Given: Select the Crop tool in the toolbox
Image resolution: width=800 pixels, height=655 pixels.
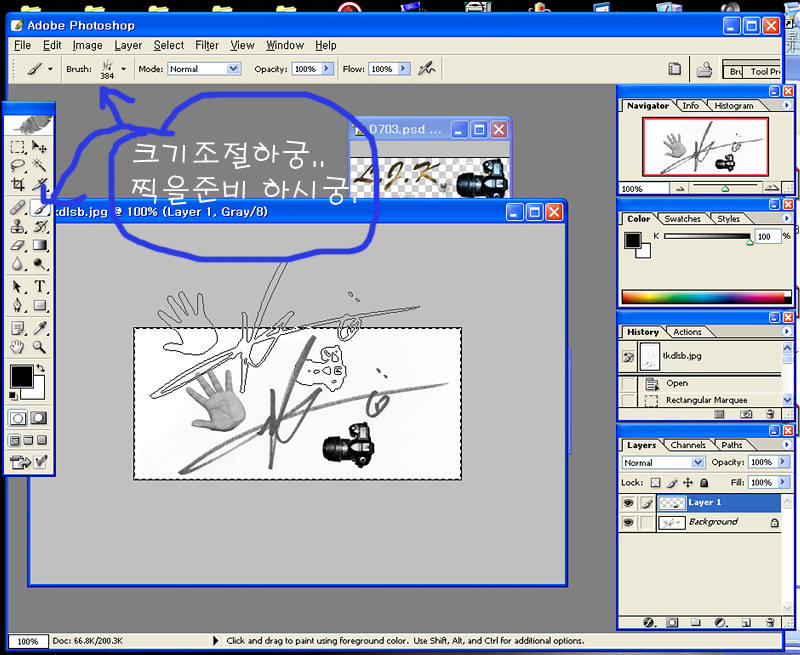Looking at the screenshot, I should coord(18,185).
